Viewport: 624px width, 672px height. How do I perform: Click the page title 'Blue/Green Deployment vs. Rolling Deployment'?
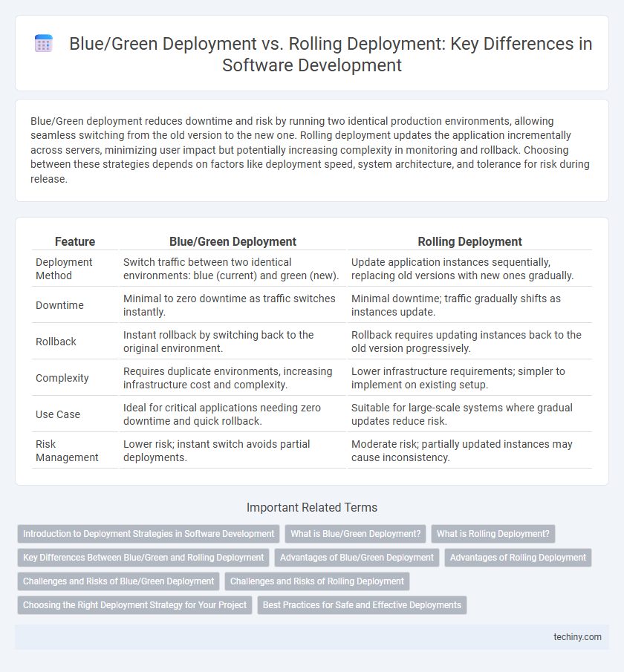pos(331,54)
